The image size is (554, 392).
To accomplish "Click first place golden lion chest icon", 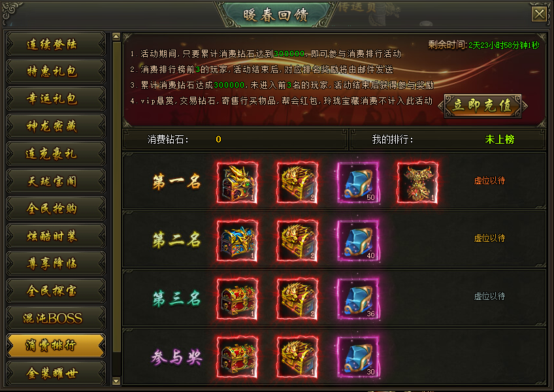I will [x=297, y=182].
